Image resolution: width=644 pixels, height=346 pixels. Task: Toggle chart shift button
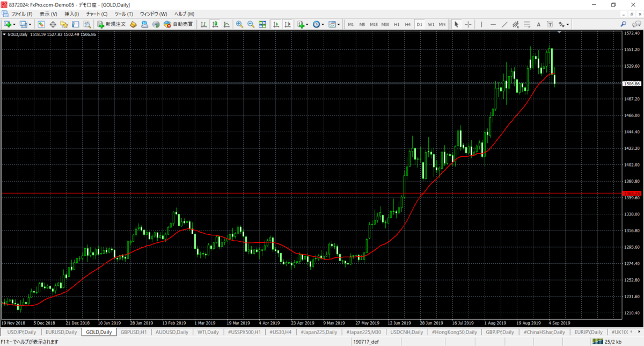(288, 24)
